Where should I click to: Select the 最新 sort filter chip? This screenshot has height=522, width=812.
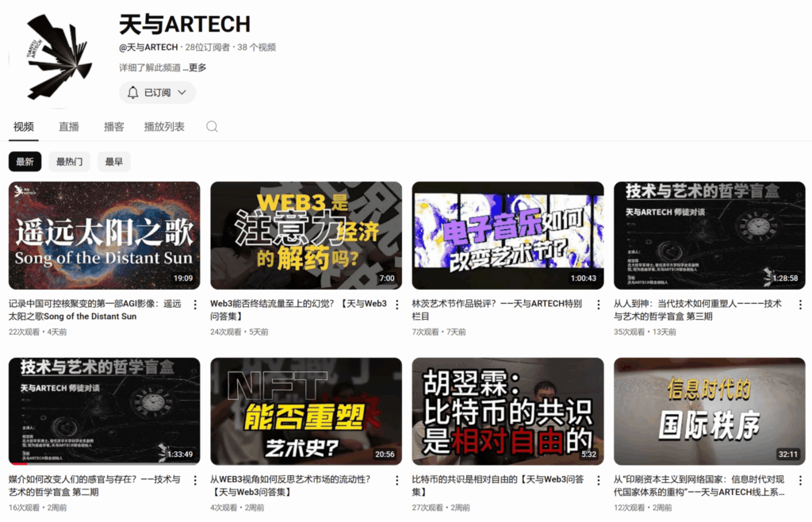[25, 162]
